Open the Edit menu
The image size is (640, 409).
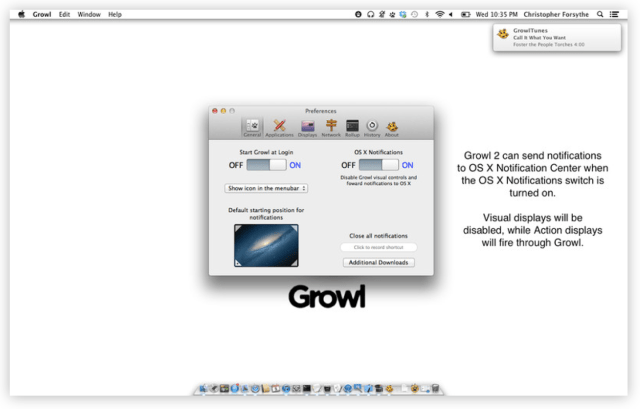click(64, 14)
